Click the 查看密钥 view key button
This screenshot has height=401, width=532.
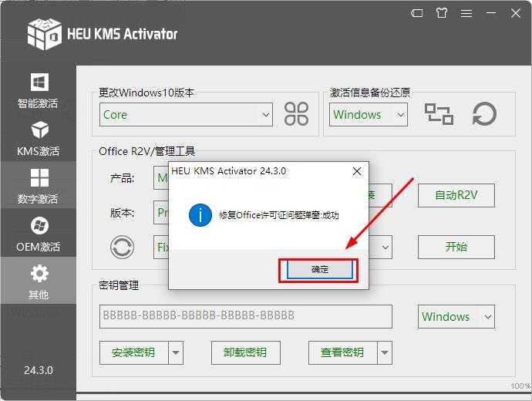click(342, 353)
